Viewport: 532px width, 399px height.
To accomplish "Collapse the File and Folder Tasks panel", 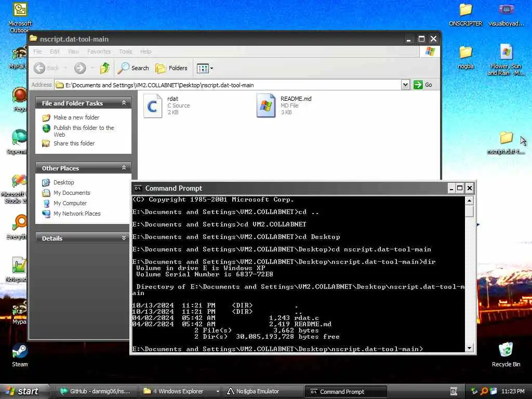I will [x=124, y=103].
